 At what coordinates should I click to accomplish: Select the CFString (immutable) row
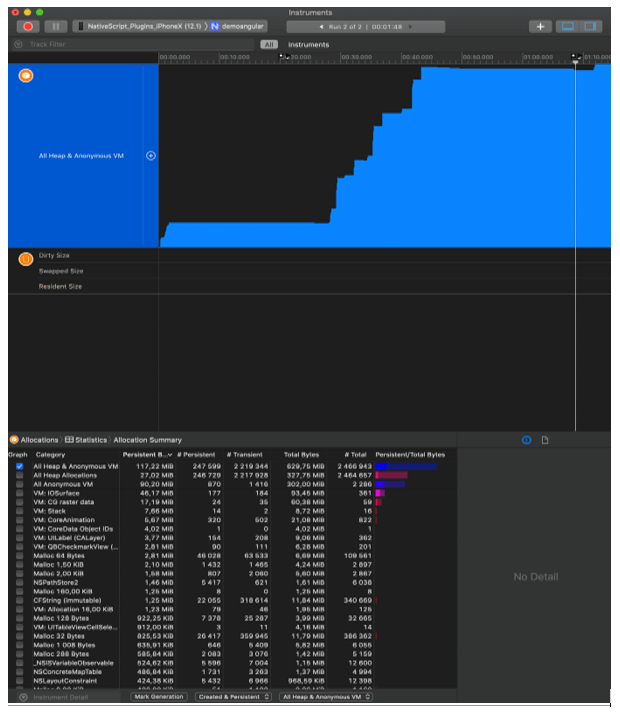point(232,600)
